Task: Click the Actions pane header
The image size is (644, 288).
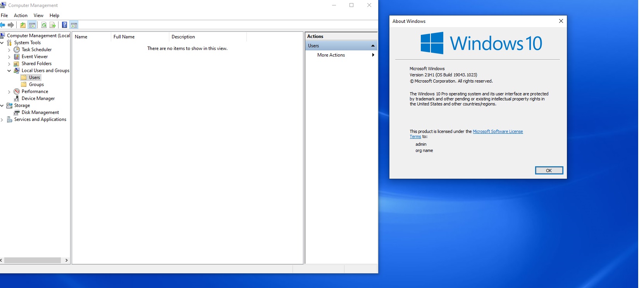Action: 341,36
